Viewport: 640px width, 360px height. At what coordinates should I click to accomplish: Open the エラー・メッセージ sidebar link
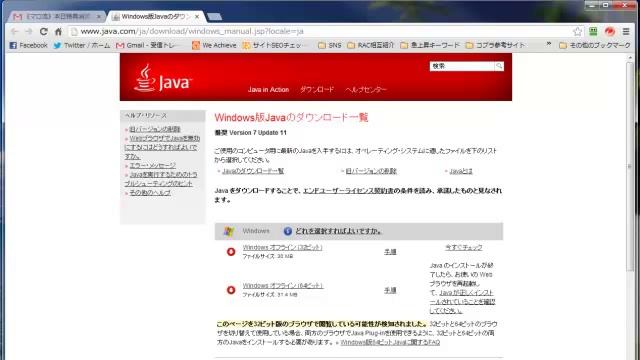152,165
